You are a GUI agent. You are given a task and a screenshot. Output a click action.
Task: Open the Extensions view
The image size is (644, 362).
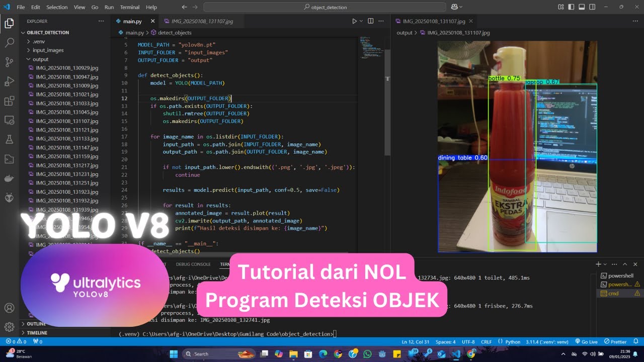pos(9,101)
